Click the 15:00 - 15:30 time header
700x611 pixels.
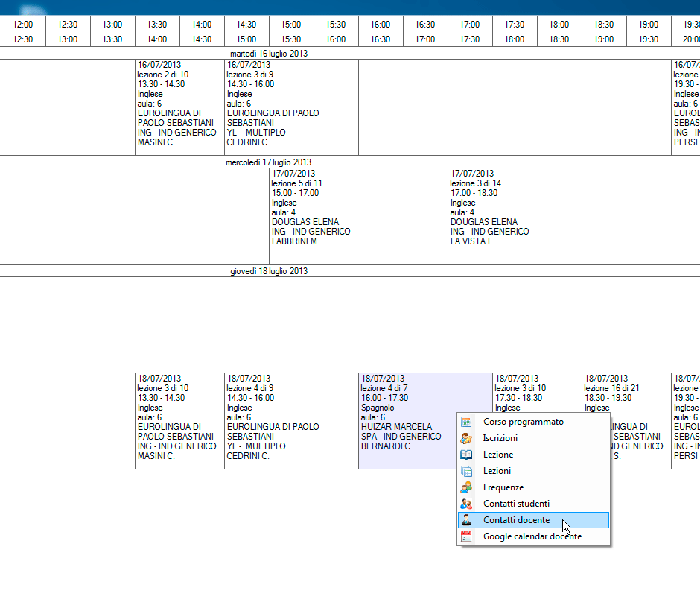291,32
